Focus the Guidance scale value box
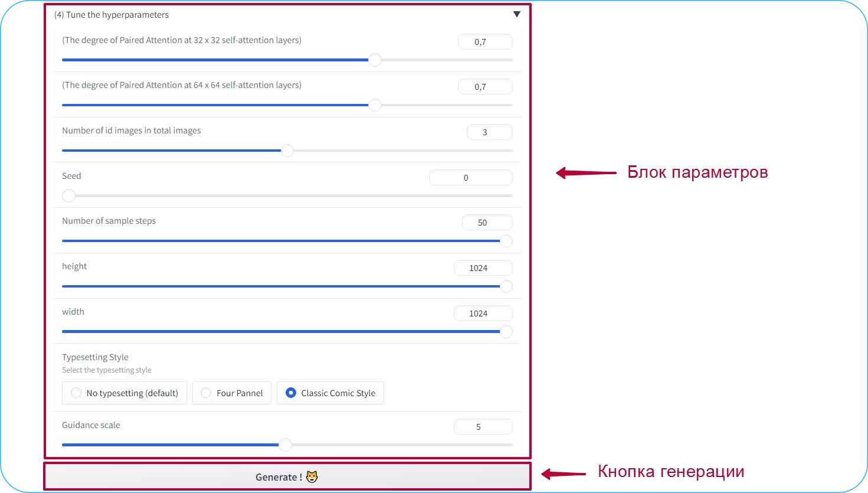868x493 pixels. (483, 426)
